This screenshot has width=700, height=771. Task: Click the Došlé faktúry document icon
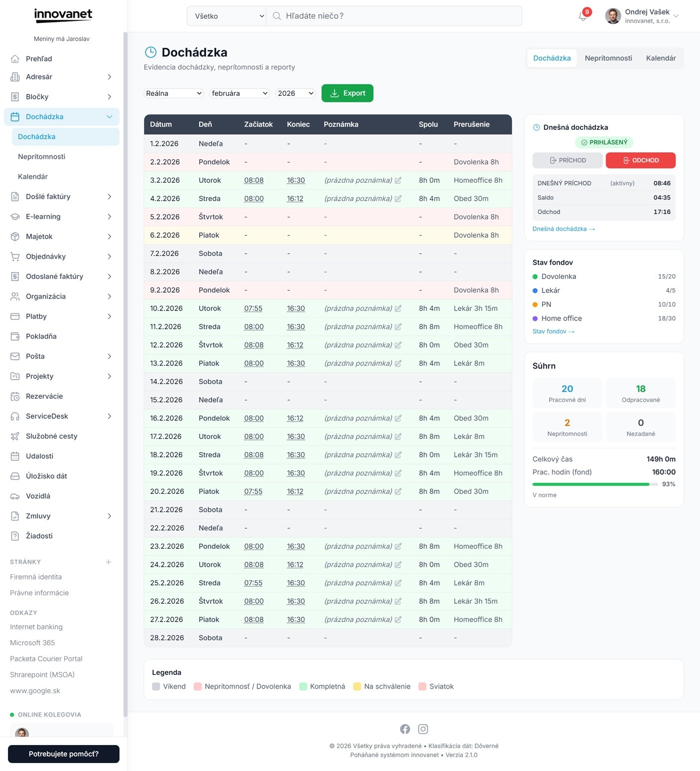(x=15, y=197)
